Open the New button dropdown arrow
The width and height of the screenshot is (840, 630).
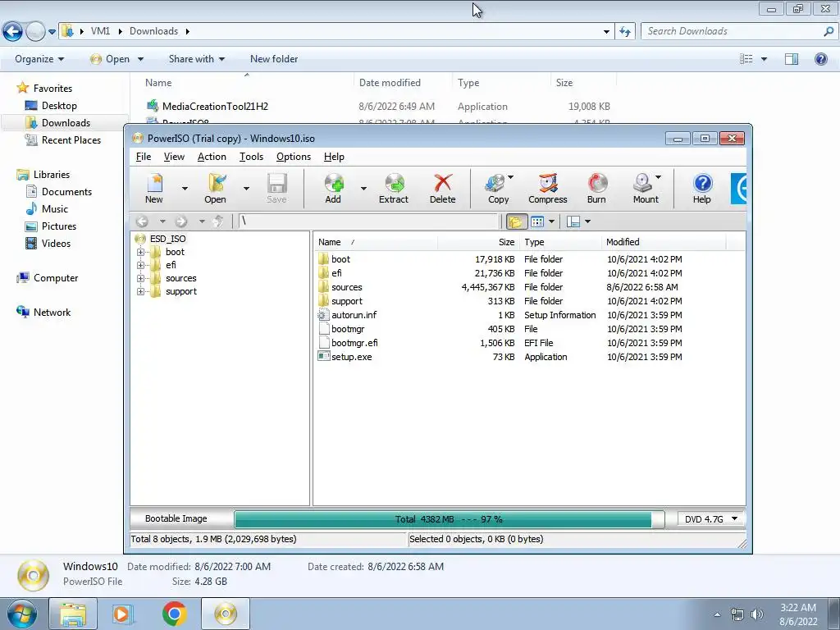[185, 189]
